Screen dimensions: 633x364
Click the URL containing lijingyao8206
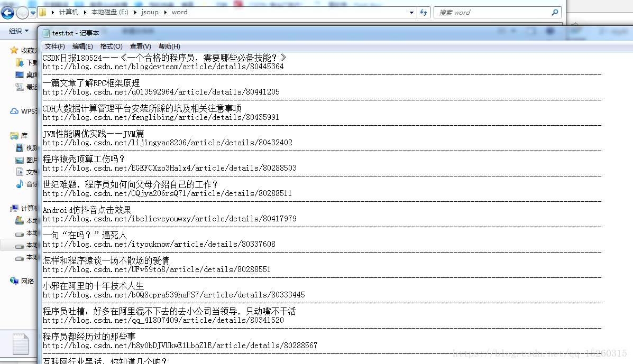168,143
